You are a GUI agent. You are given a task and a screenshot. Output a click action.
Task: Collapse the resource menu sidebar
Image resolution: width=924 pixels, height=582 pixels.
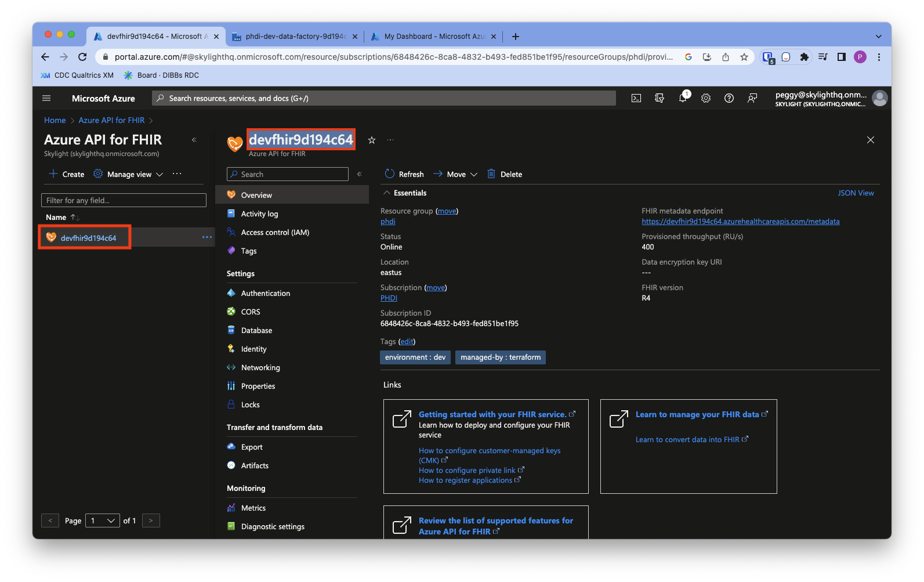359,174
